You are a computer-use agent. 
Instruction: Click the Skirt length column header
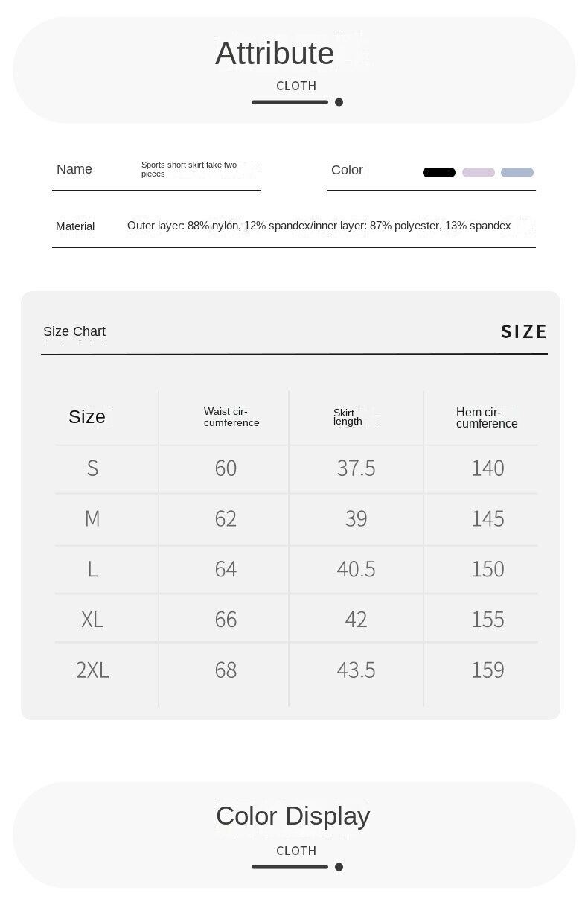tap(348, 417)
